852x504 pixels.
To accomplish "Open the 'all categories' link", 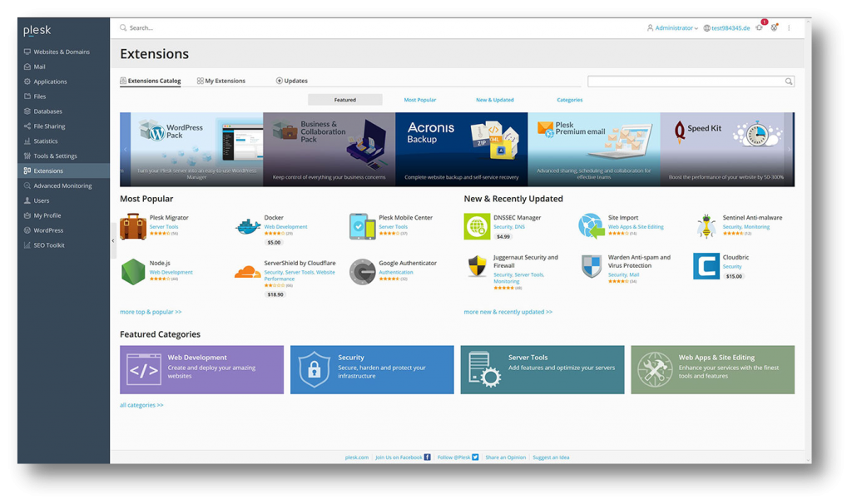I will pyautogui.click(x=141, y=405).
